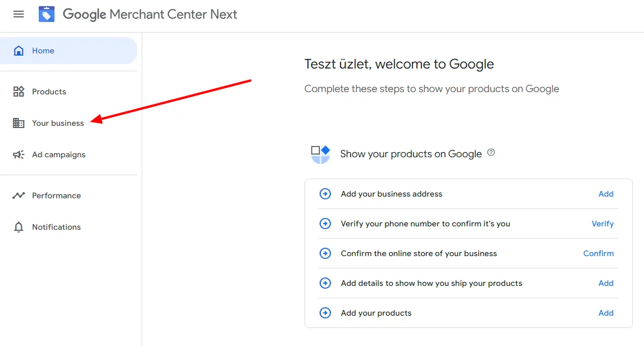
Task: Click arrow icon for Add your products
Action: [325, 313]
